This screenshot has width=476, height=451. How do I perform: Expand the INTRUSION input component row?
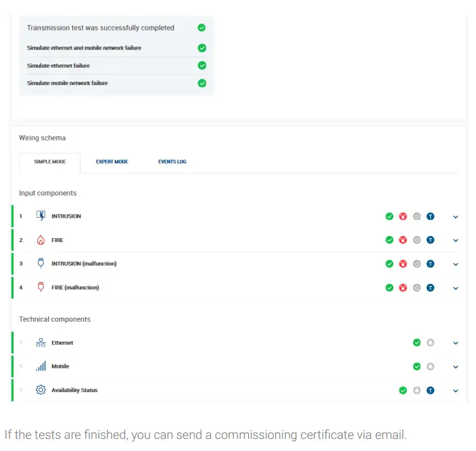click(x=456, y=217)
